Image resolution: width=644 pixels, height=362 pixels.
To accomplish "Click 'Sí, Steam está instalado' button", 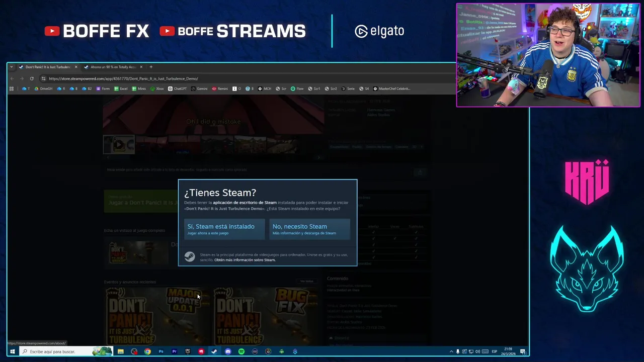I will point(224,229).
